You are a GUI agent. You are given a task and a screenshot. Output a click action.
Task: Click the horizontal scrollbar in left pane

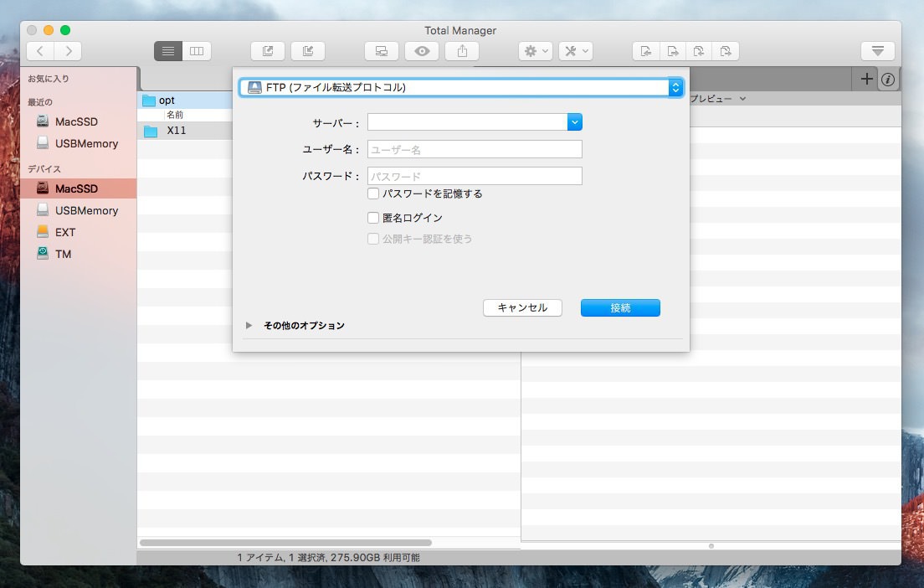coord(285,543)
